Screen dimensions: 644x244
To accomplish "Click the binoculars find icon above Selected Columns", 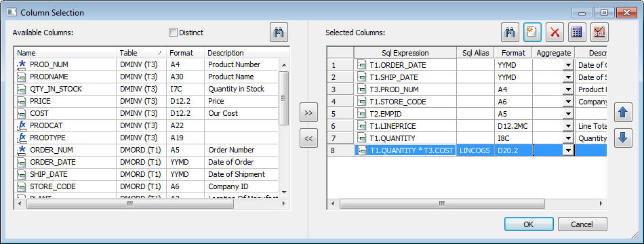I will 510,33.
